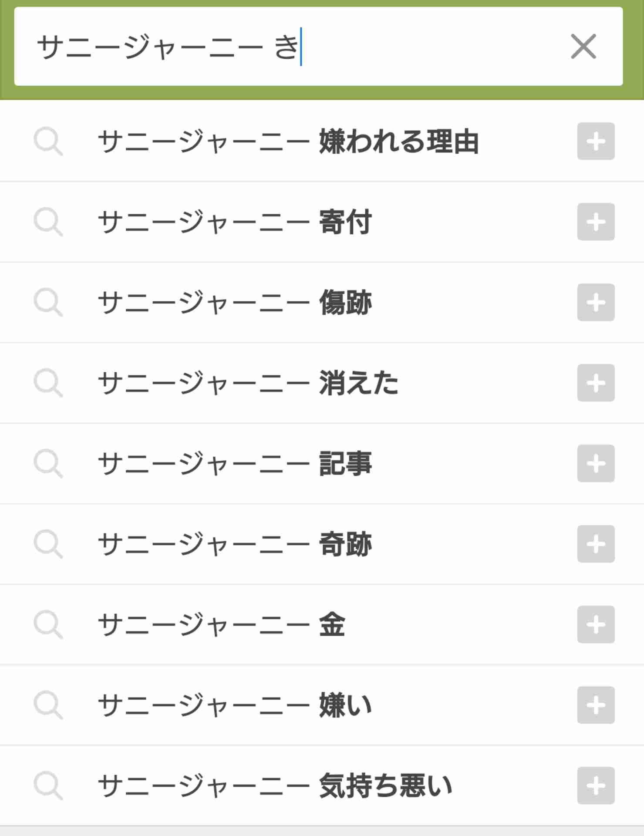Tap magnifier icon beside 気持ち悪い suggestion

[48, 785]
